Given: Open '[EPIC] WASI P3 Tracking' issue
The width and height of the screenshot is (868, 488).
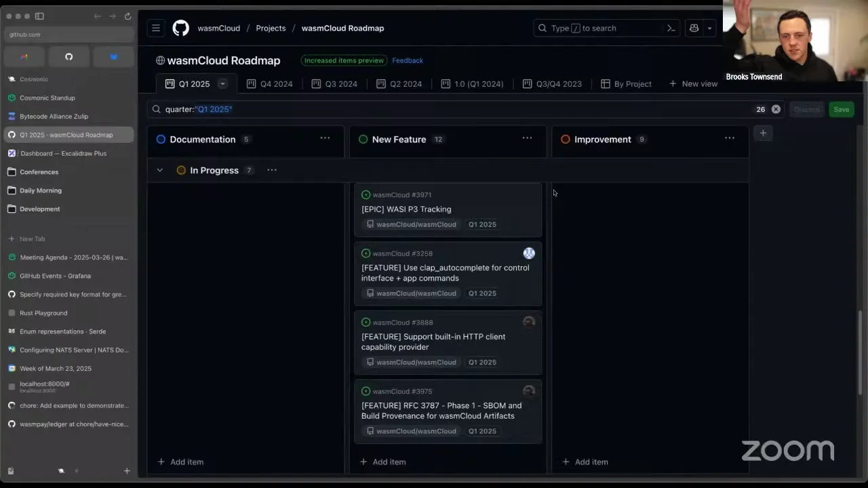Looking at the screenshot, I should pos(406,209).
